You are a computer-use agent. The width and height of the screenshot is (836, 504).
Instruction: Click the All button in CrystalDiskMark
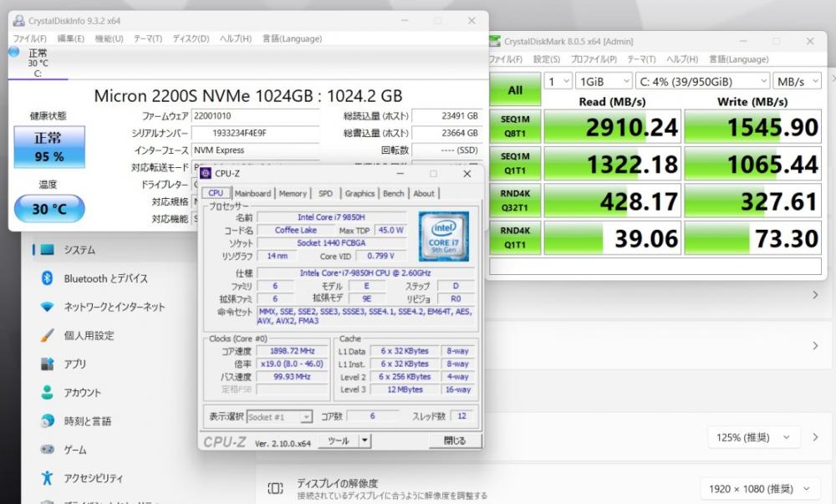(x=514, y=90)
